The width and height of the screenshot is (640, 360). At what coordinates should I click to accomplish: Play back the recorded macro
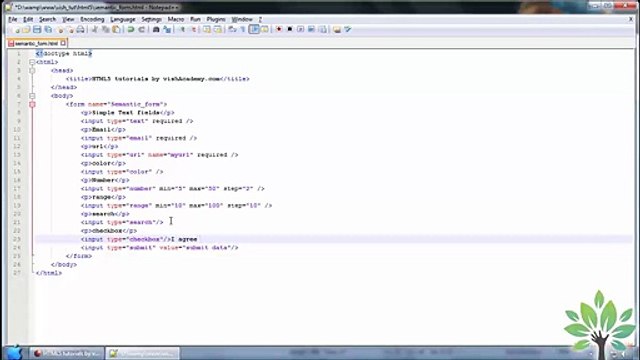pyautogui.click(x=300, y=29)
